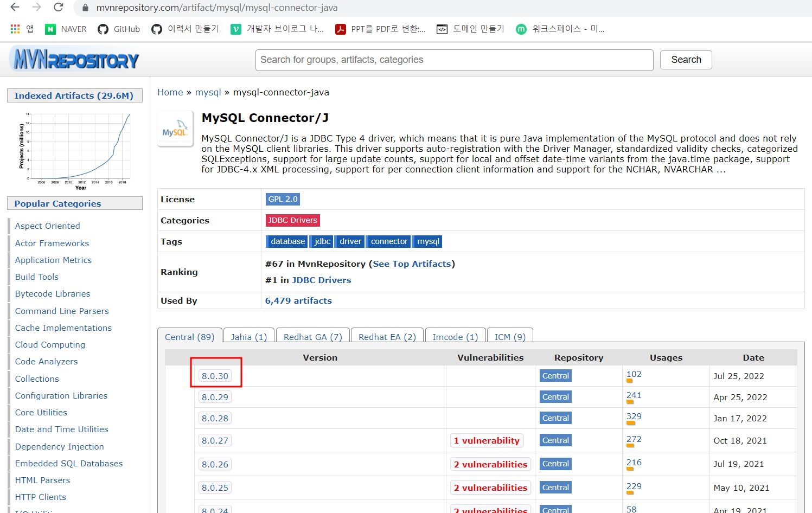
Task: Open the 272 usages link
Action: tap(634, 439)
